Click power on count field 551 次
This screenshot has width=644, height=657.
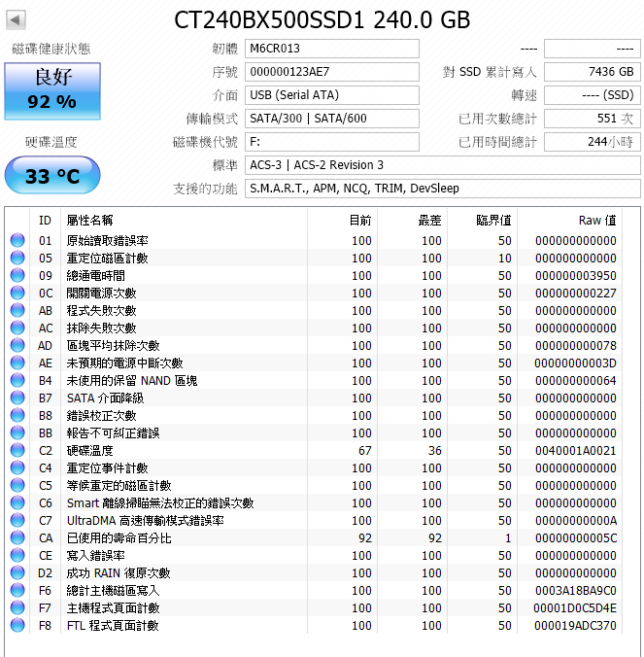[x=593, y=119]
